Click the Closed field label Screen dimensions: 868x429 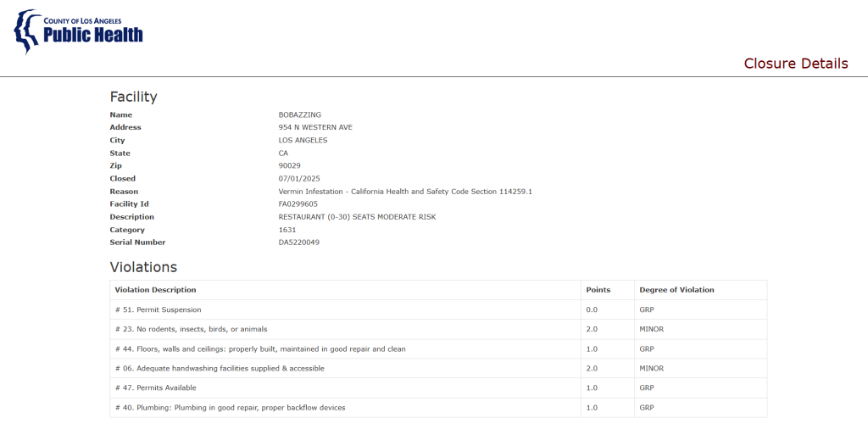pos(122,179)
